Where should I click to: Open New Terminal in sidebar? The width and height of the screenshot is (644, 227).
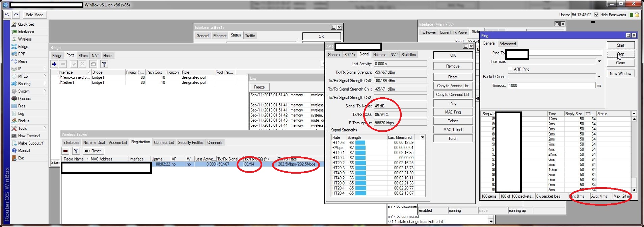coord(29,136)
